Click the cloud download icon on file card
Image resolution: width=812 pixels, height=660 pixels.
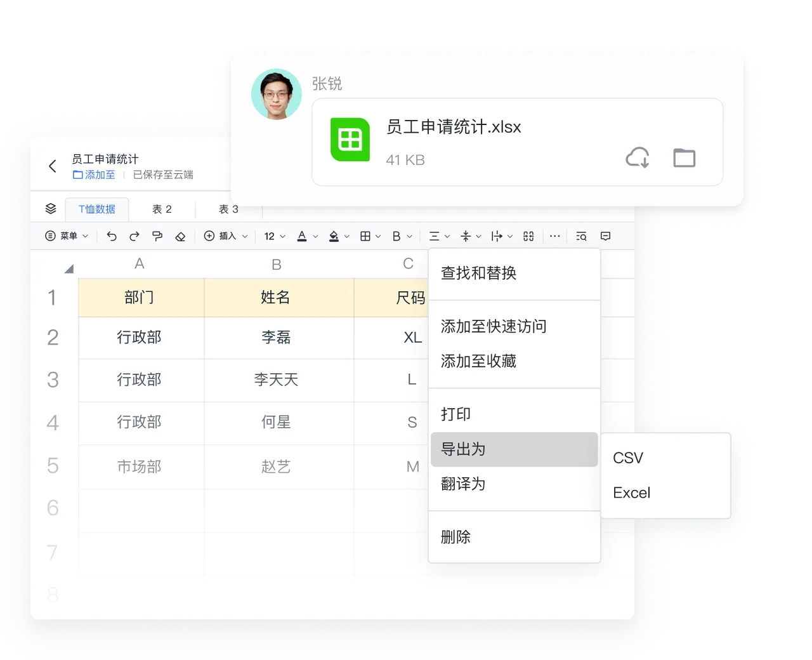pyautogui.click(x=638, y=157)
